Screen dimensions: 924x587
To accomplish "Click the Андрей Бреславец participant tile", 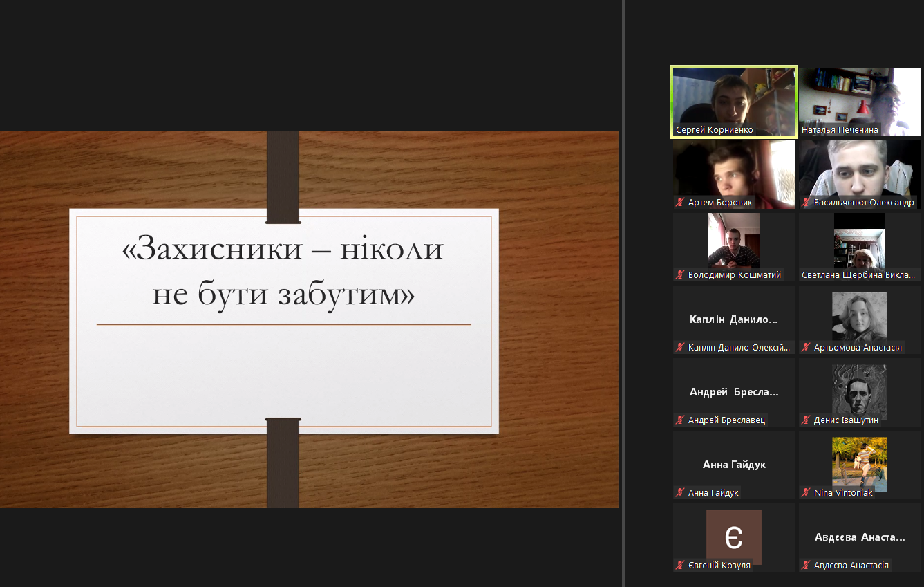I will (x=734, y=392).
